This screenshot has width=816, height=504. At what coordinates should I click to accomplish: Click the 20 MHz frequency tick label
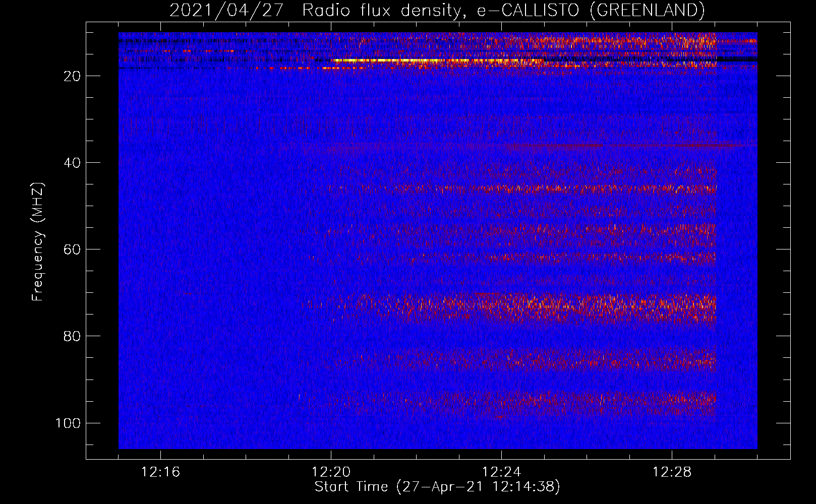[x=72, y=76]
